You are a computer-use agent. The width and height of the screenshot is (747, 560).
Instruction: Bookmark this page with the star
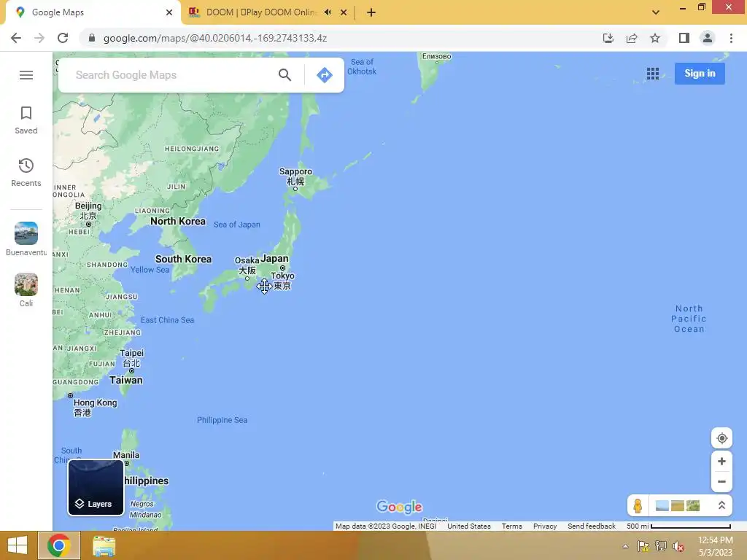click(655, 38)
